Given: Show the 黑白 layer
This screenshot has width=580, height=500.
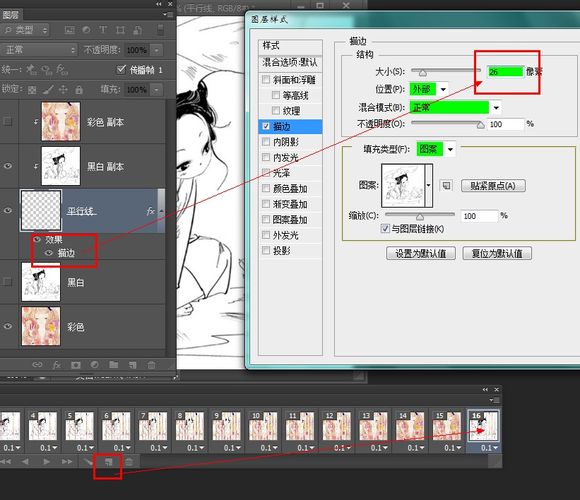Looking at the screenshot, I should click(x=8, y=282).
